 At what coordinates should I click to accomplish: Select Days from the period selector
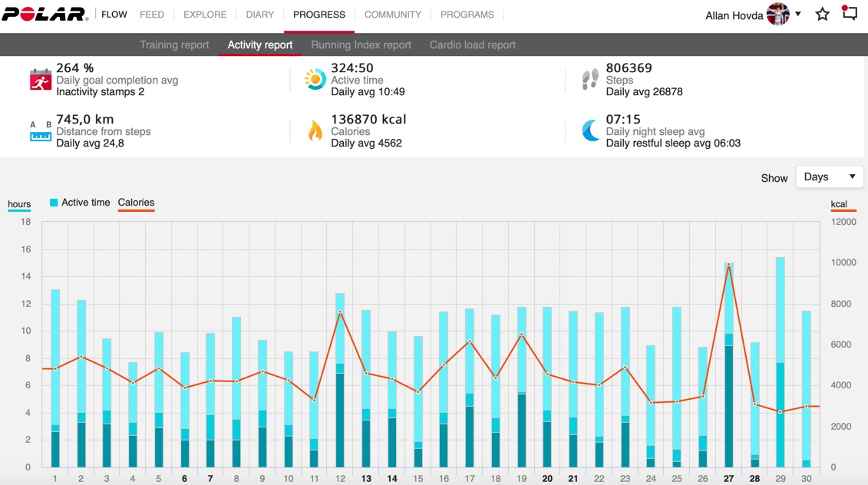tap(829, 177)
